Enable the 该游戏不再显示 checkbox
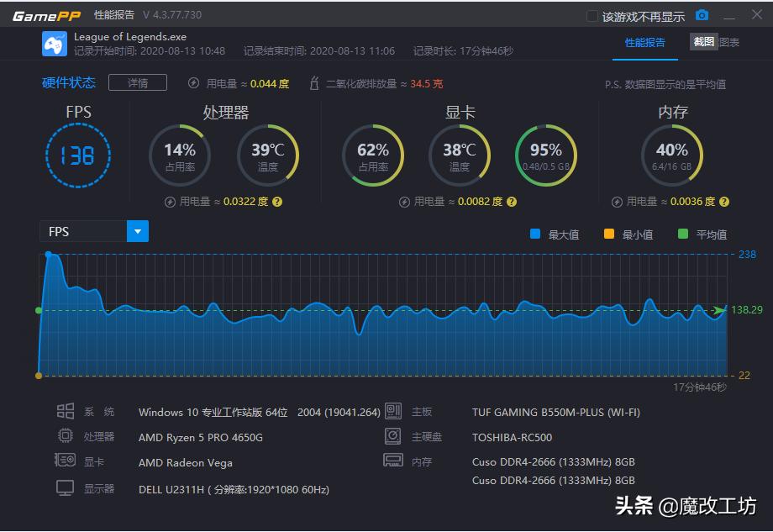Image resolution: width=773 pixels, height=532 pixels. [592, 14]
